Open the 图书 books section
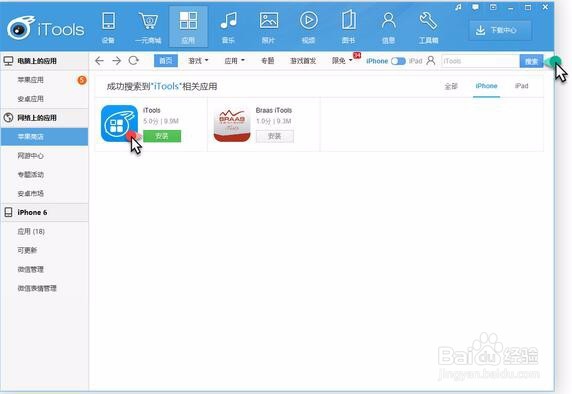This screenshot has height=394, width=572. pos(348,27)
